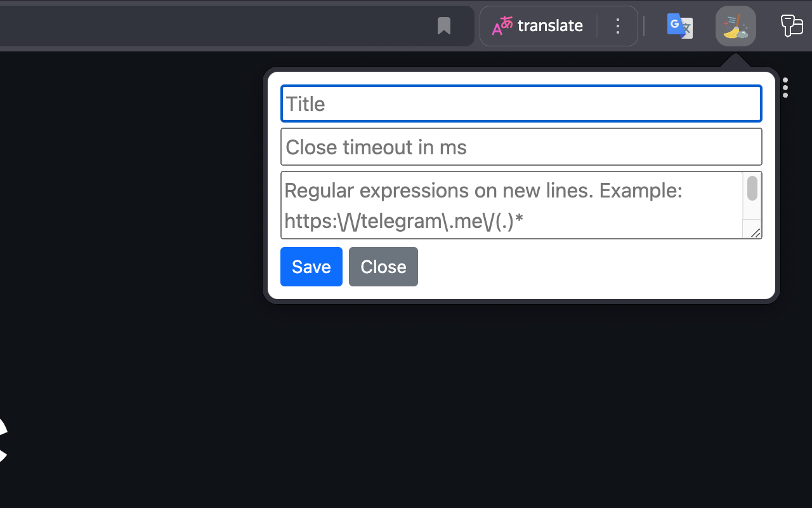Open the extension icon at the toolbar's far right

[x=792, y=26]
